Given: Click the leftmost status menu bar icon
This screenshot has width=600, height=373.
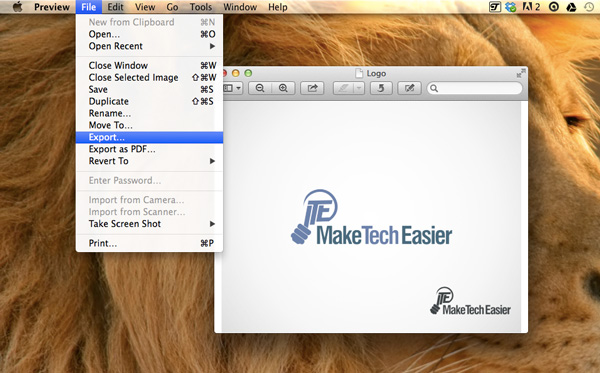Looking at the screenshot, I should [495, 7].
